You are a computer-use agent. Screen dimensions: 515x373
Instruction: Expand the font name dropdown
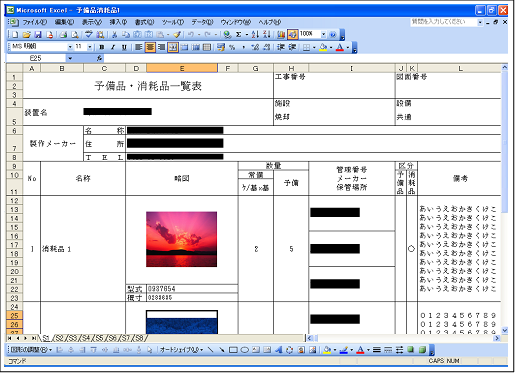[70, 47]
